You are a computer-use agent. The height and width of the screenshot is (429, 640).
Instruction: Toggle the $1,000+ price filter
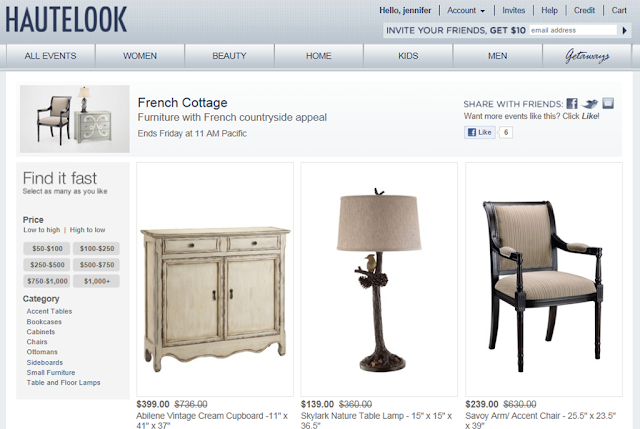click(97, 281)
